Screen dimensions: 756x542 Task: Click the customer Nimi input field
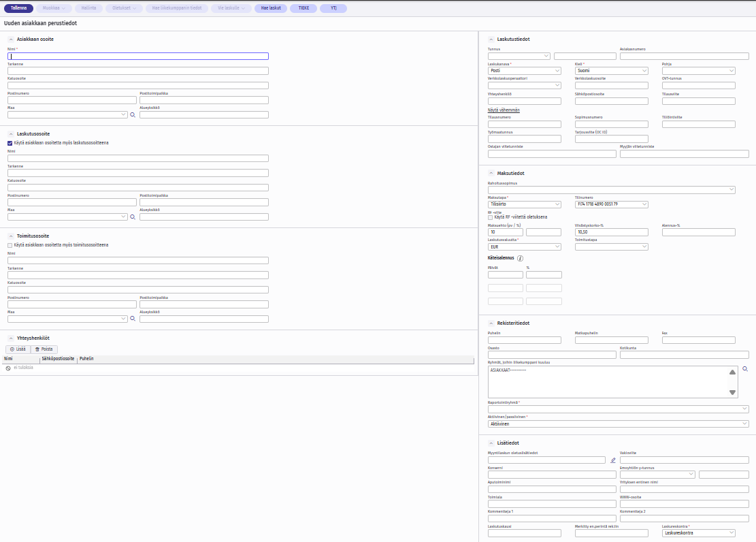138,57
